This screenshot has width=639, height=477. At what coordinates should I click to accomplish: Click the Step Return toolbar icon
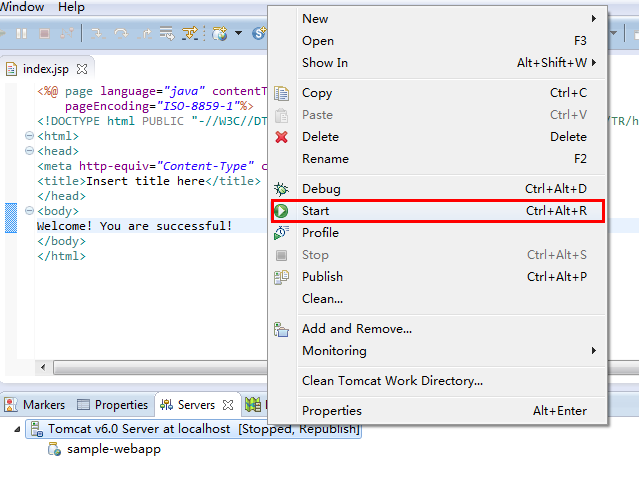(x=144, y=33)
